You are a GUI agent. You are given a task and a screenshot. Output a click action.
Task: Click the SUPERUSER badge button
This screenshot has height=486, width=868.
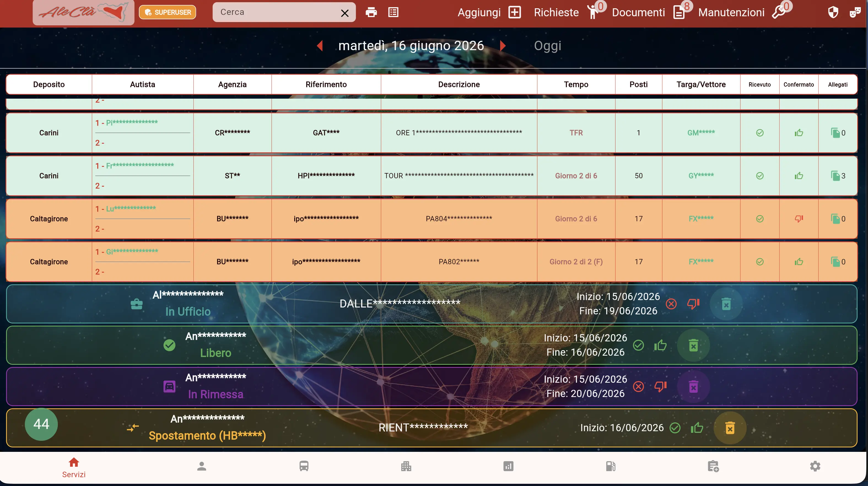[x=168, y=12]
